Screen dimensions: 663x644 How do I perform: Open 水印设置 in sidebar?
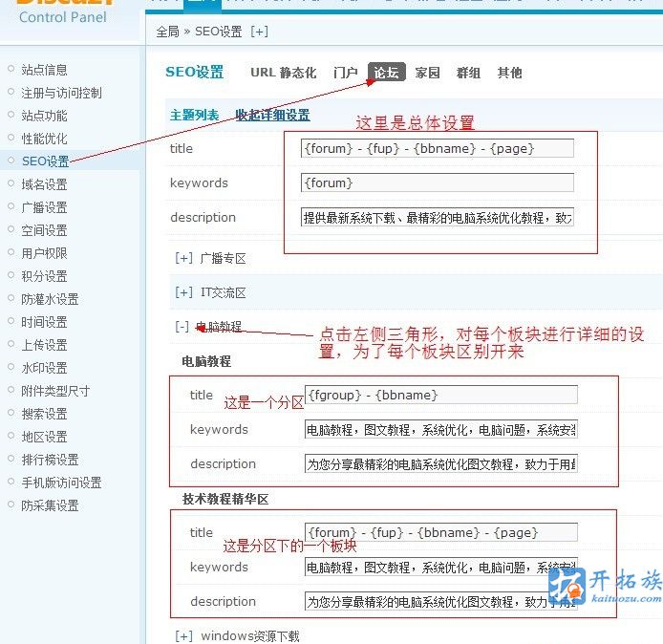pyautogui.click(x=44, y=368)
